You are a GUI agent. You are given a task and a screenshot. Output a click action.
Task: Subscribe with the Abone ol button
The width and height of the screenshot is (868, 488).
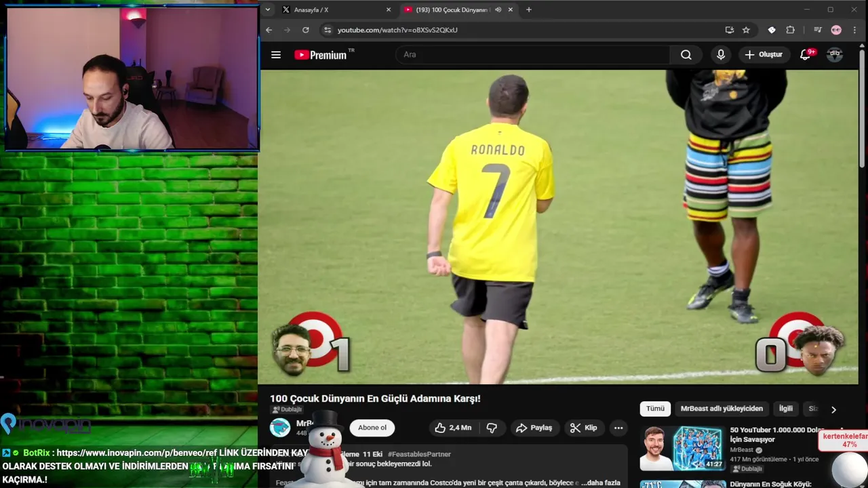[x=372, y=428]
